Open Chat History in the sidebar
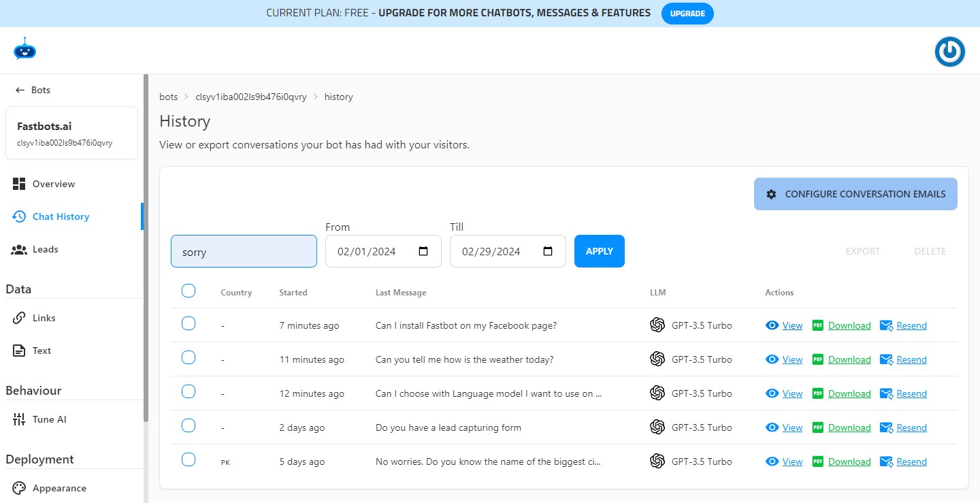This screenshot has height=503, width=980. [71, 216]
